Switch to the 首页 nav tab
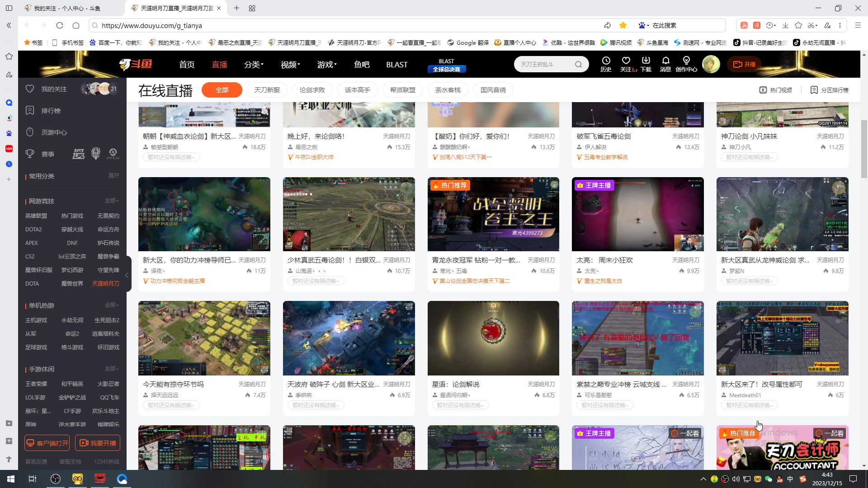Viewport: 868px width, 488px height. point(187,64)
